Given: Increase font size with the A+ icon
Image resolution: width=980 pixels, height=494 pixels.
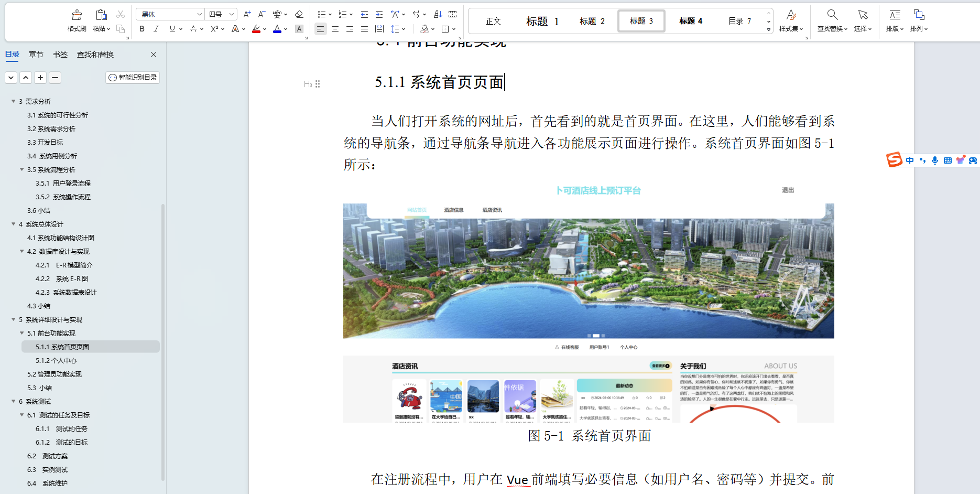Looking at the screenshot, I should [247, 14].
